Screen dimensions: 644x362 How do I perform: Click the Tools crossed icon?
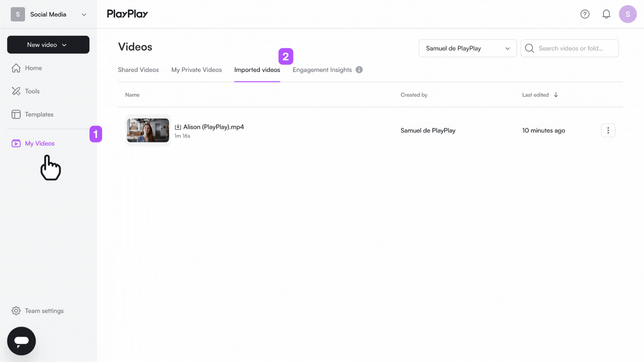[x=16, y=91]
